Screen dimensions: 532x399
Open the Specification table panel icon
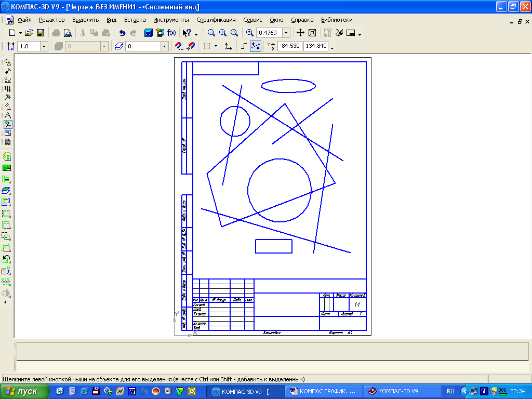(x=7, y=142)
